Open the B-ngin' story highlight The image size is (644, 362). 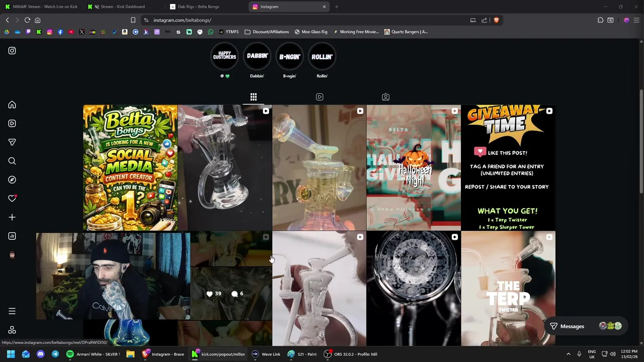(289, 56)
